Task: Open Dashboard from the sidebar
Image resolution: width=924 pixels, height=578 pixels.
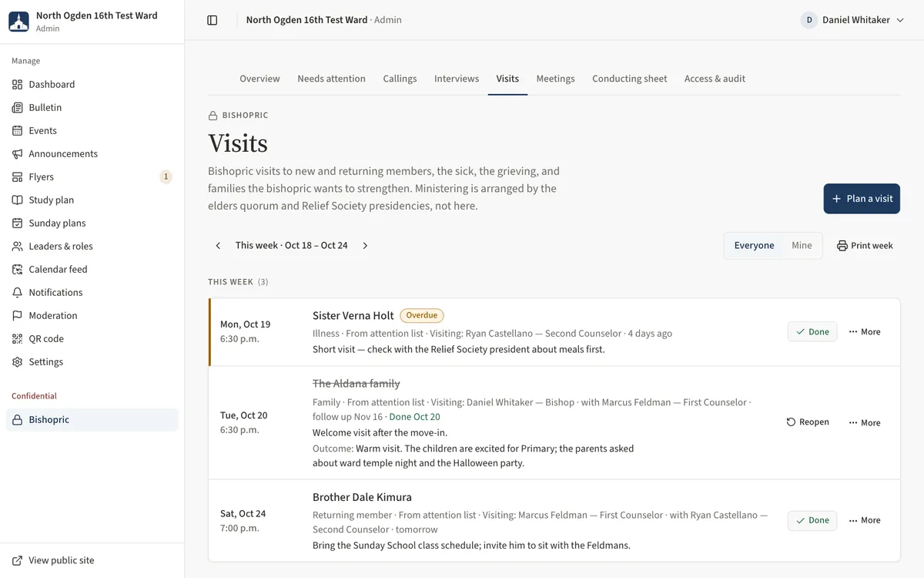Action: coord(92,84)
